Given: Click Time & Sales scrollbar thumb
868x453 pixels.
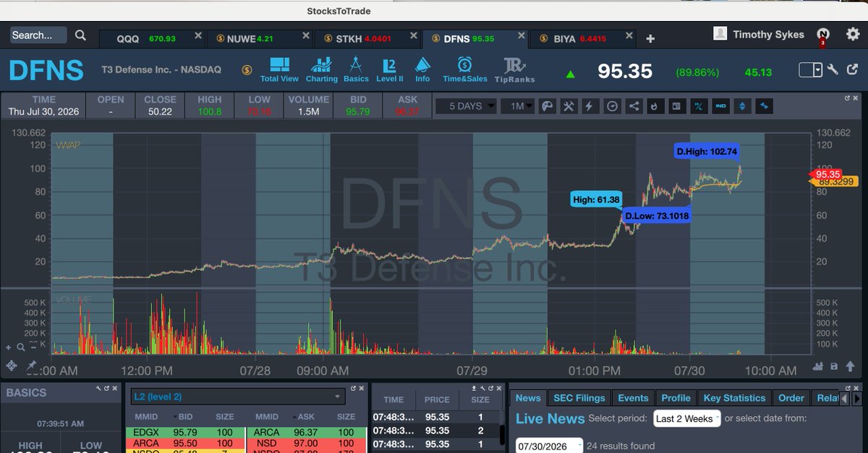Looking at the screenshot, I should pyautogui.click(x=503, y=434).
